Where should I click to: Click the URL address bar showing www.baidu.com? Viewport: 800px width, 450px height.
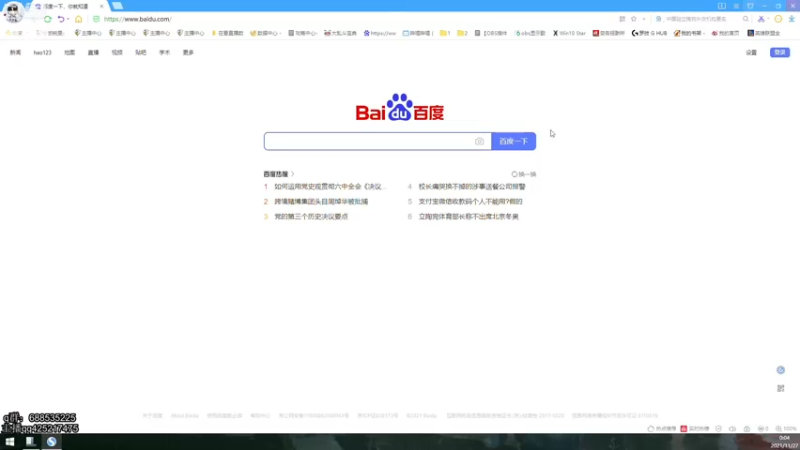click(138, 19)
